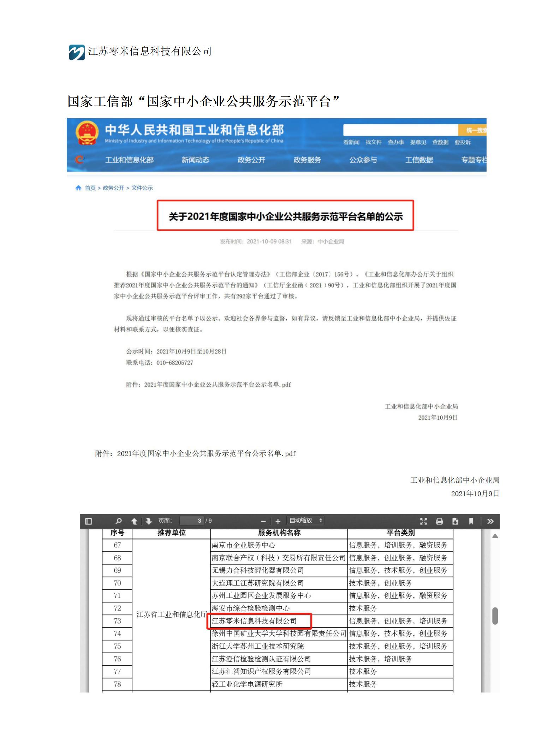Print the PDF document
560x737 pixels.
coord(439,521)
